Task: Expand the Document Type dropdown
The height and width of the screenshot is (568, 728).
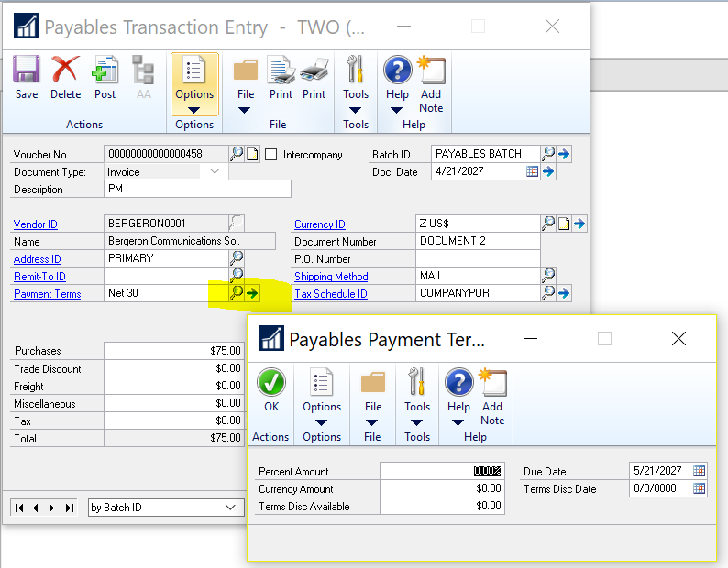Action: tap(215, 171)
